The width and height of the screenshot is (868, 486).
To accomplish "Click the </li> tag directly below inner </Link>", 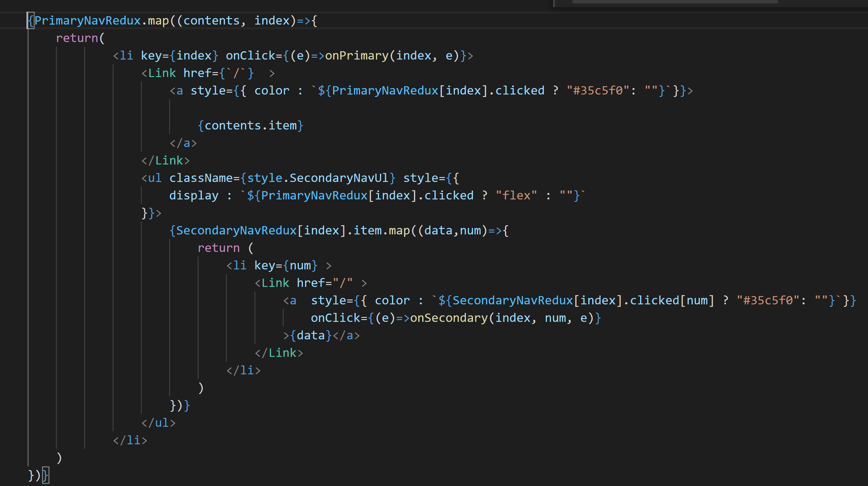I will [243, 370].
